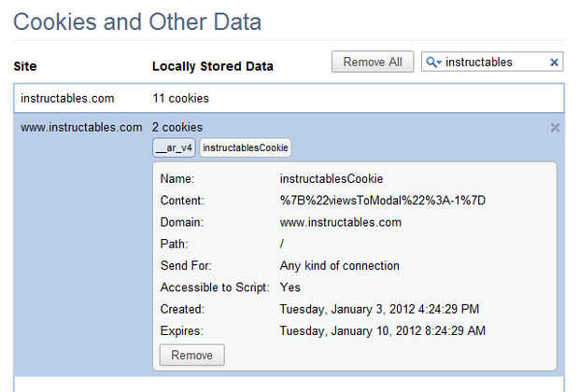The width and height of the screenshot is (579, 392).
Task: Click in the cookie search field
Action: pos(493,63)
